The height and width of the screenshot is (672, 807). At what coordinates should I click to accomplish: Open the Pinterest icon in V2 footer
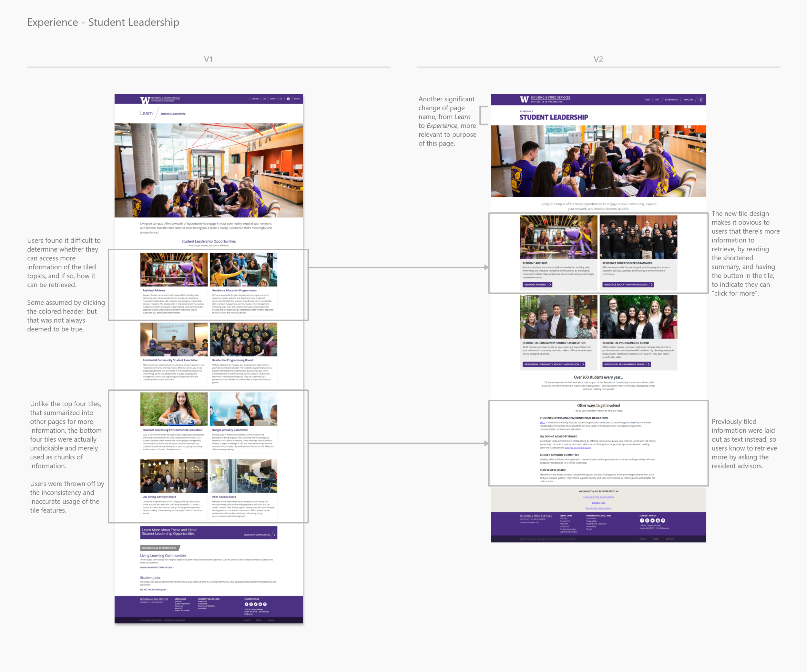click(663, 520)
